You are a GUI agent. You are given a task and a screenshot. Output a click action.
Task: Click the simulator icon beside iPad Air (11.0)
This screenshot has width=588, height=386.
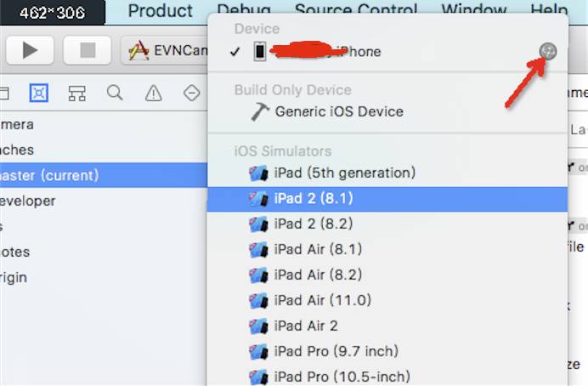(258, 300)
